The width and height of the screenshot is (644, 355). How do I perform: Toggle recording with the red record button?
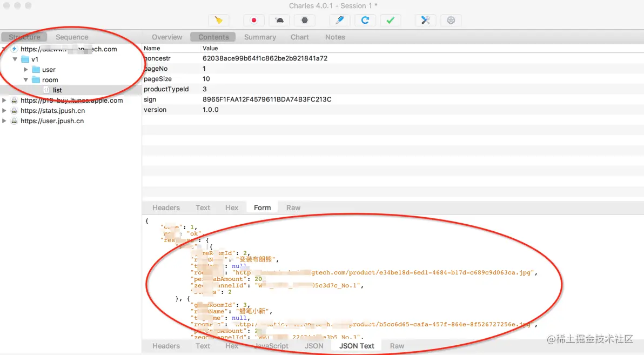(254, 20)
